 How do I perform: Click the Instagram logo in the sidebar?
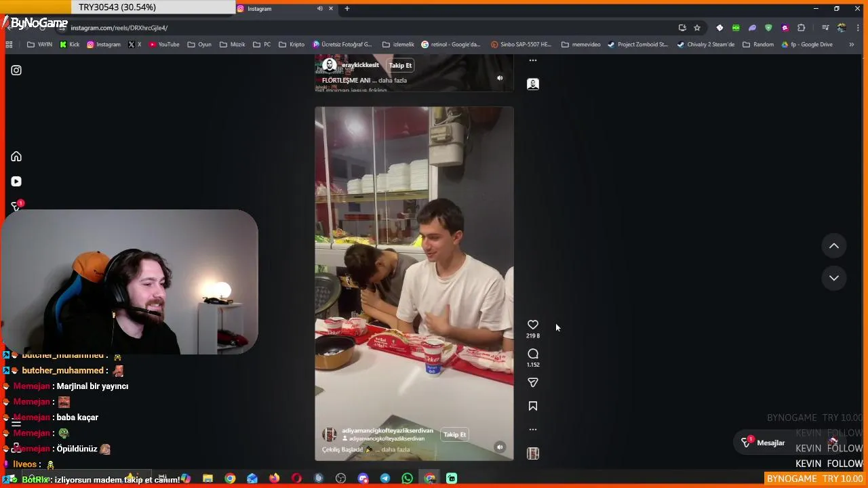[16, 70]
